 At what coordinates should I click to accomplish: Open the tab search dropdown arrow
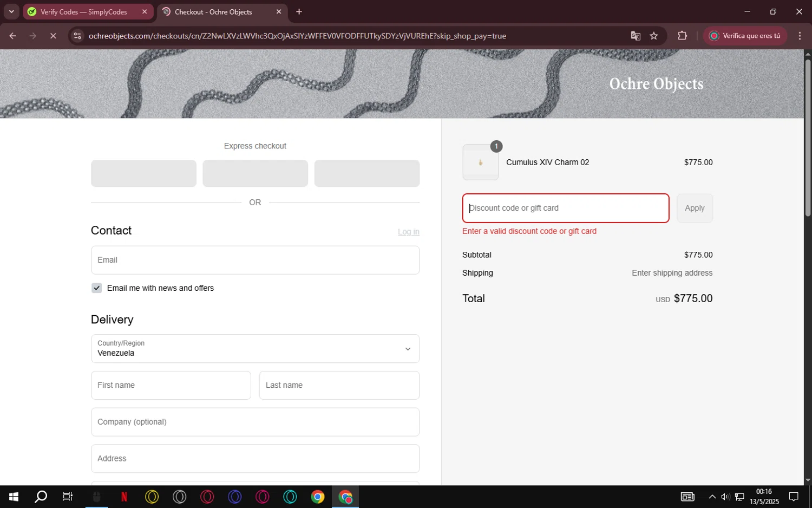pos(11,11)
